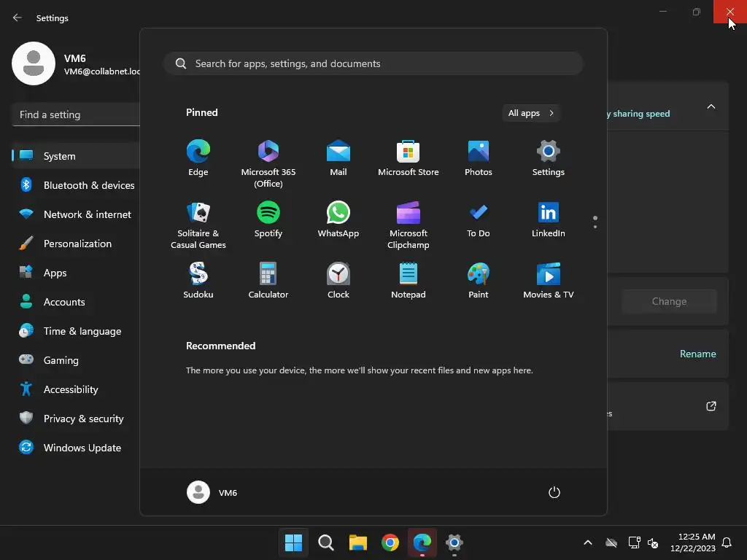Image resolution: width=747 pixels, height=560 pixels.
Task: Launch Microsoft 365 (Office) app
Action: pos(268,164)
